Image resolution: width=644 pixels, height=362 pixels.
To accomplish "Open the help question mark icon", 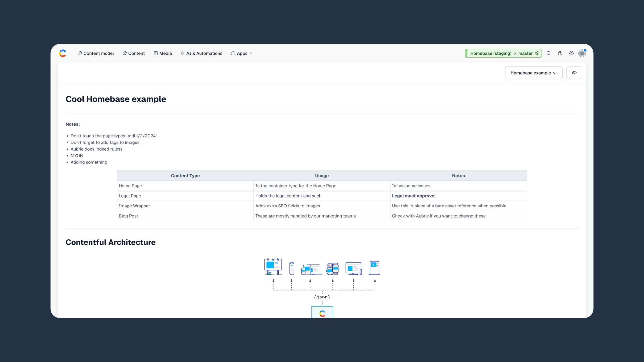I will tap(560, 53).
